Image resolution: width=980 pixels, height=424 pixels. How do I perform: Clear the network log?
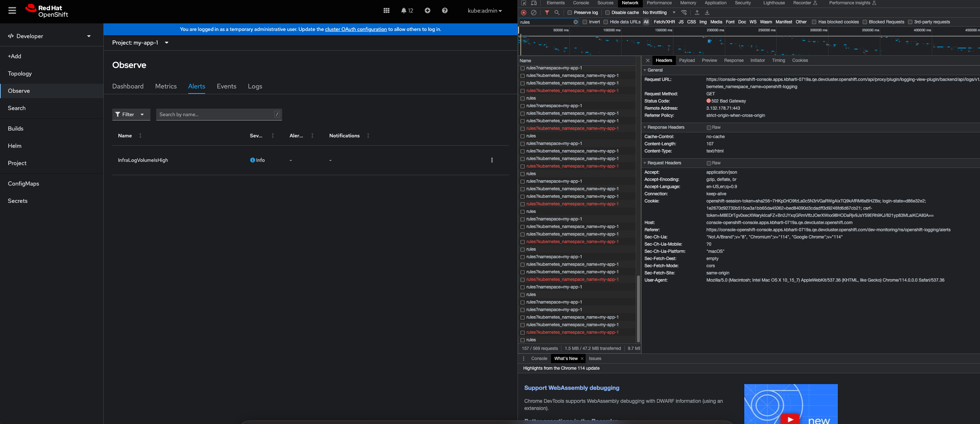(x=534, y=13)
